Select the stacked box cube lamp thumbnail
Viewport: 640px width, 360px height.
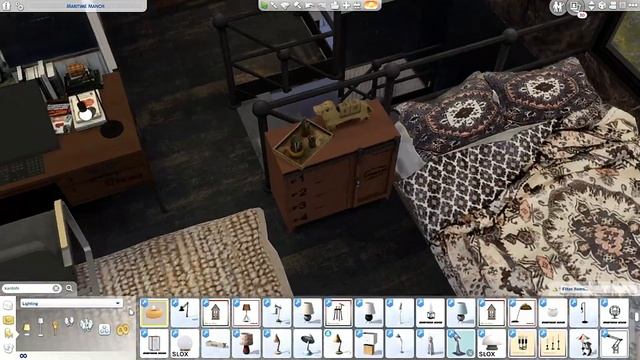point(369,344)
